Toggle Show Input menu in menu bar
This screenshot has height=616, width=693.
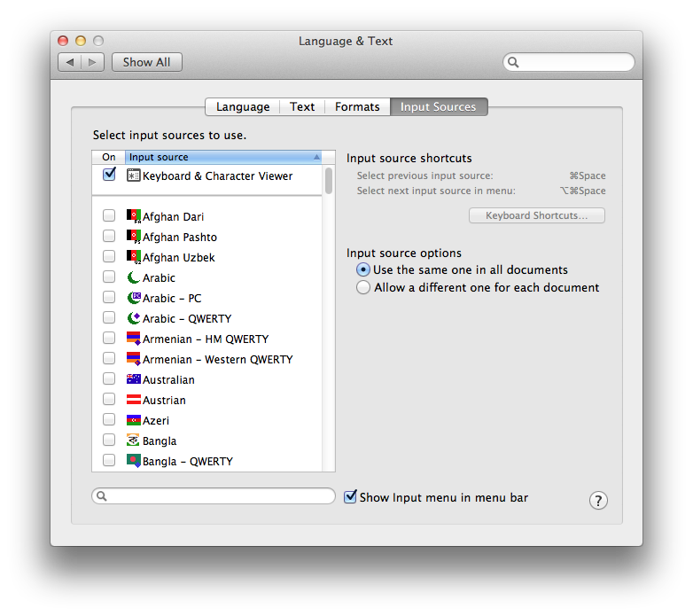[350, 496]
